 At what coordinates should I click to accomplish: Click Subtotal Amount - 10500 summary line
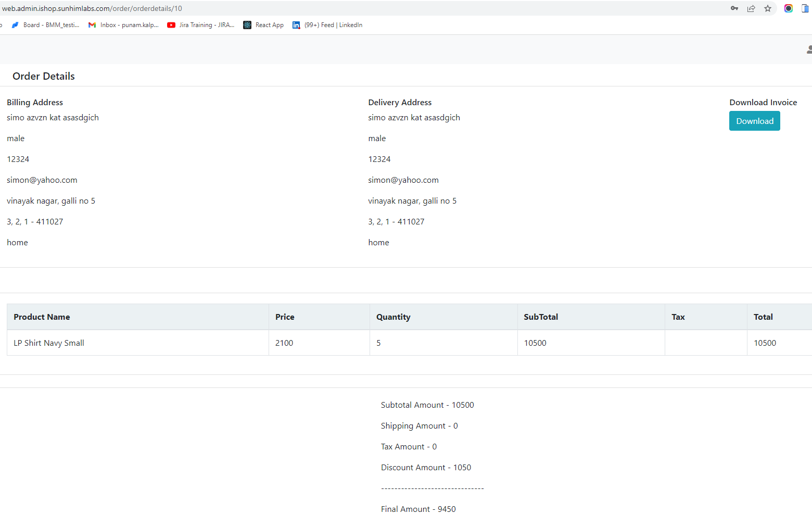pos(427,405)
